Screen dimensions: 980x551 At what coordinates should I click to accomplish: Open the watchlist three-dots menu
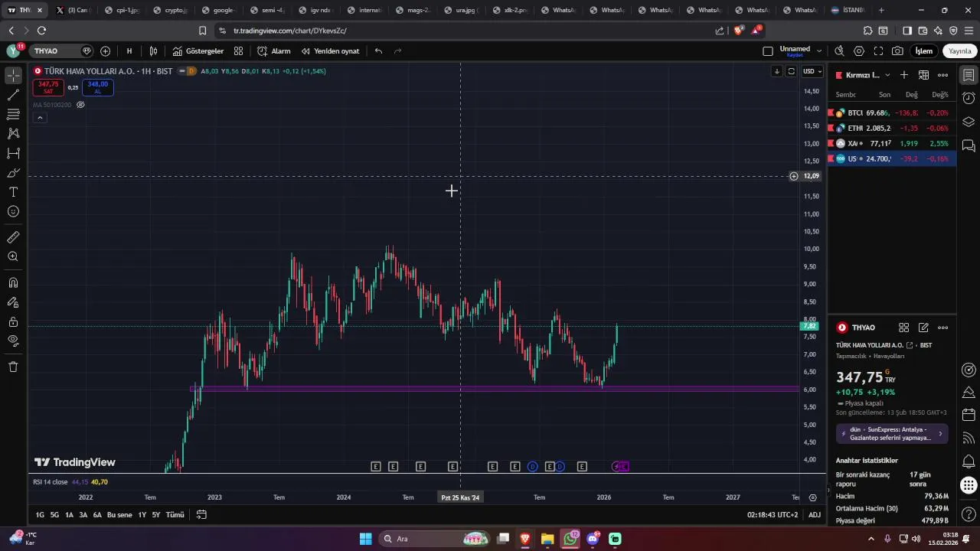(x=943, y=75)
